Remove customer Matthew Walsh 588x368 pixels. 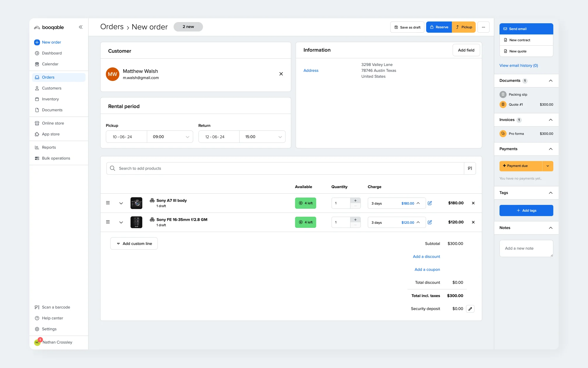(281, 74)
